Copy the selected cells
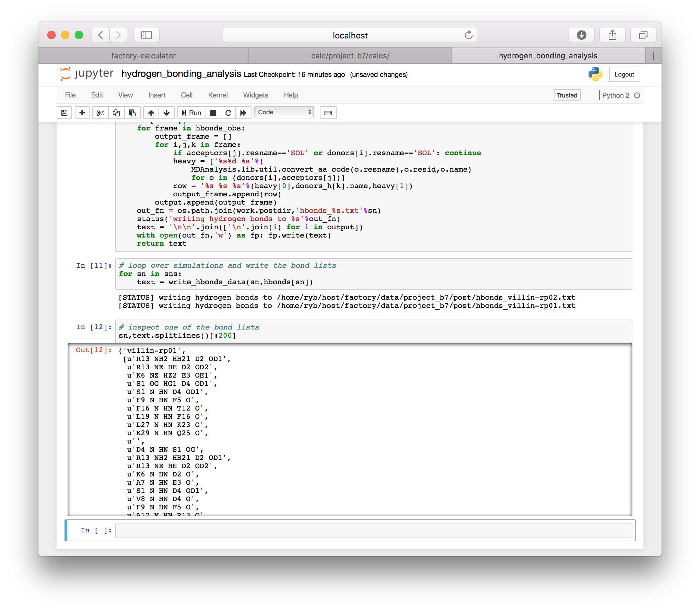Image resolution: width=700 pixels, height=611 pixels. coord(116,113)
